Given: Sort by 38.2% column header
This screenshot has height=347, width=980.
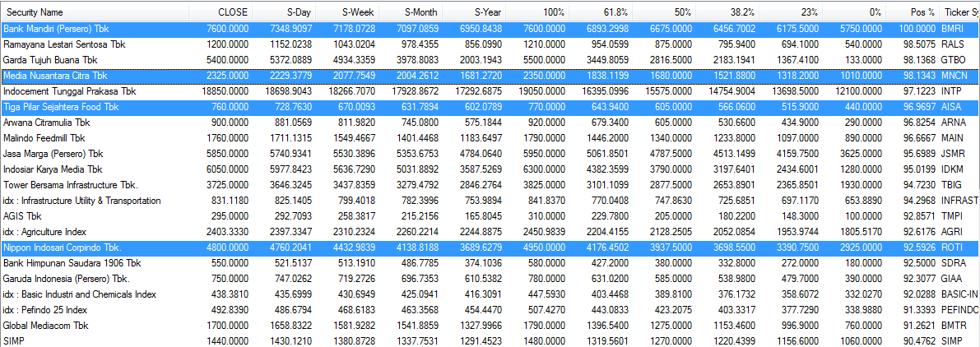Looking at the screenshot, I should click(x=727, y=12).
